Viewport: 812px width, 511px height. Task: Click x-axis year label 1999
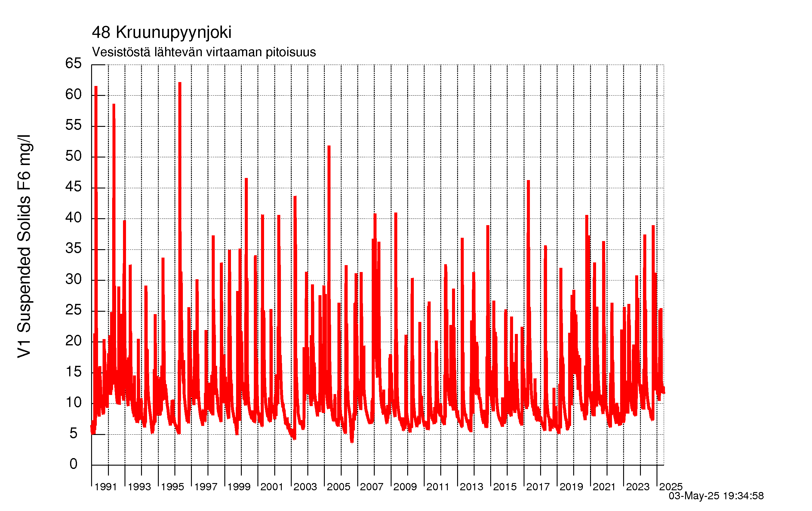[x=239, y=487]
